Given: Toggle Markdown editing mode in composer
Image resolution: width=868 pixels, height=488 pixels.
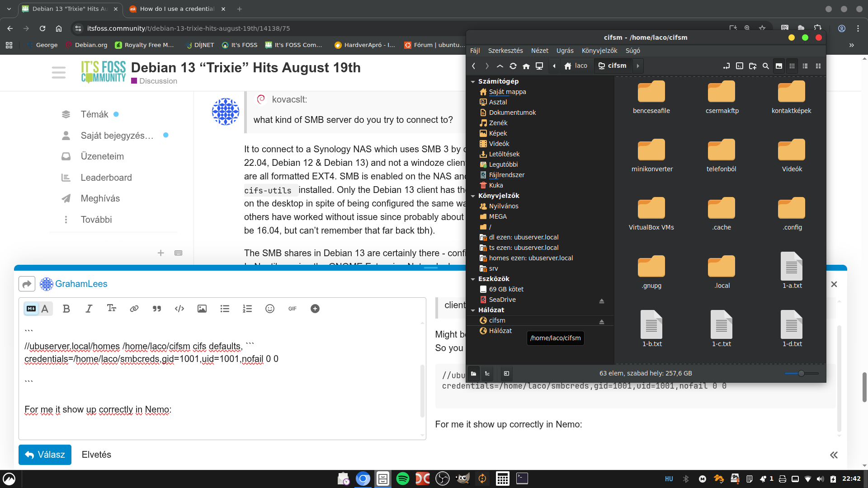Looking at the screenshot, I should coord(31,309).
